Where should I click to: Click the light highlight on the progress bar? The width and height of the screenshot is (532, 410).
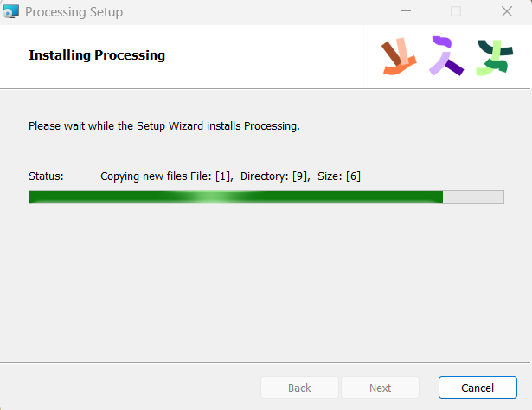coord(212,197)
